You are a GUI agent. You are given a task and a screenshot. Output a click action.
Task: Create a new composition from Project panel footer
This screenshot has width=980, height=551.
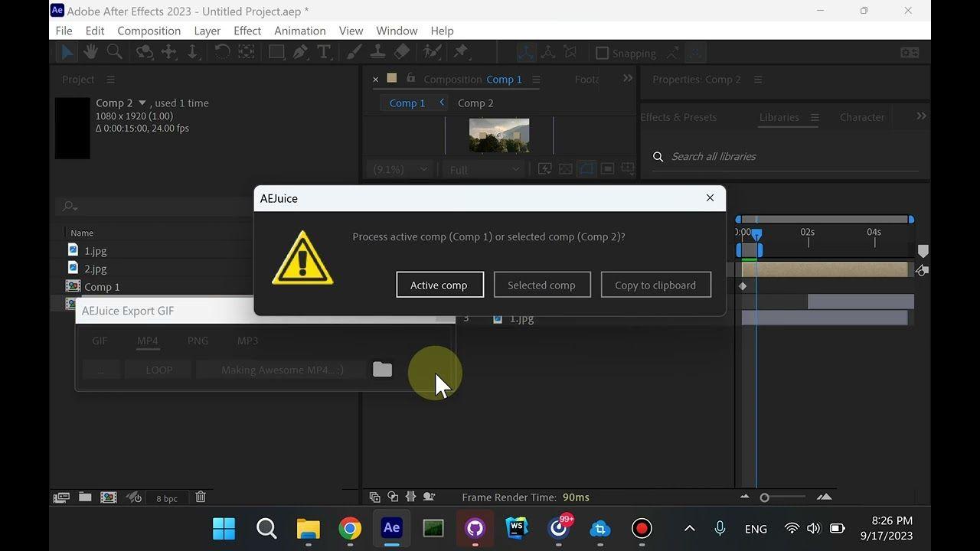click(x=109, y=497)
